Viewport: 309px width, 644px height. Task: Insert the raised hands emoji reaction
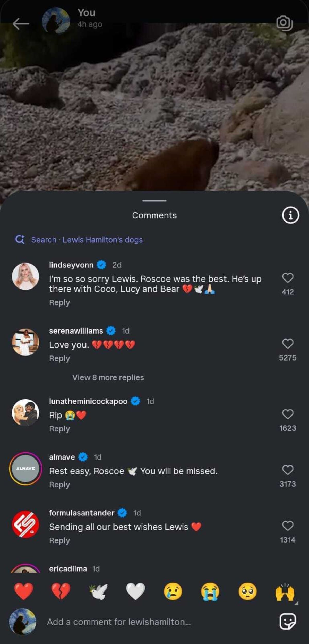(285, 591)
